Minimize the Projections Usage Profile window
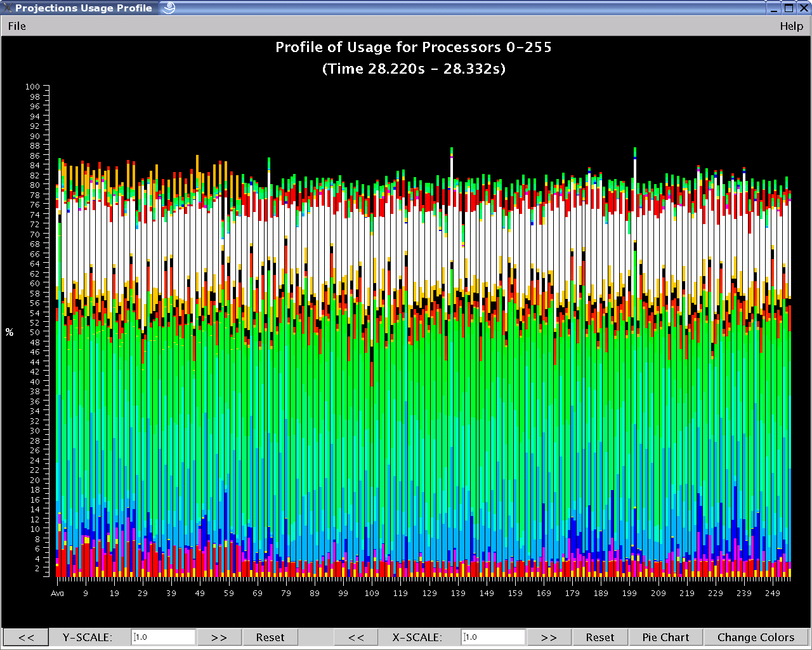 coord(773,8)
